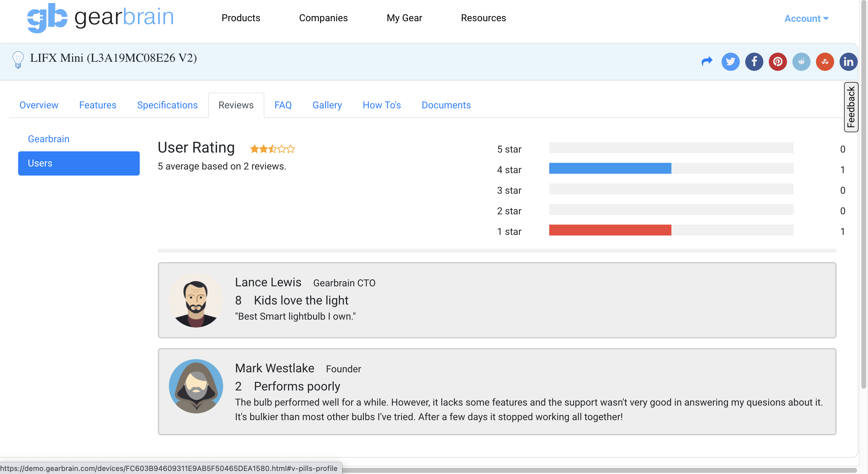Click Lance Lewis's avatar thumbnail
The width and height of the screenshot is (868, 474).
pos(196,300)
